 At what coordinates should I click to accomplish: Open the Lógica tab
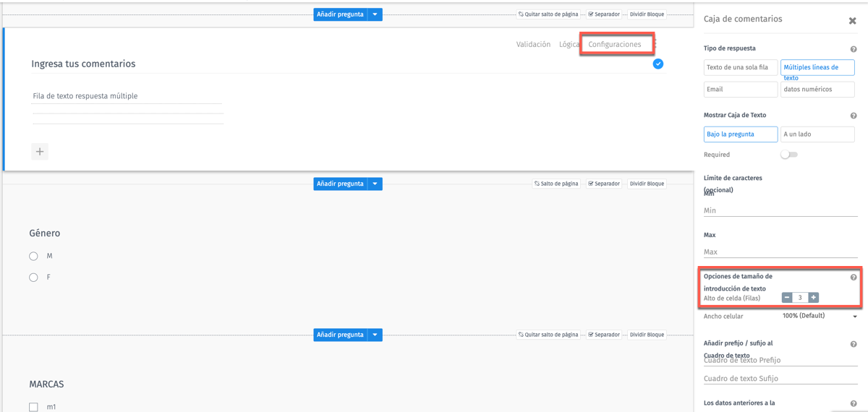coord(569,44)
